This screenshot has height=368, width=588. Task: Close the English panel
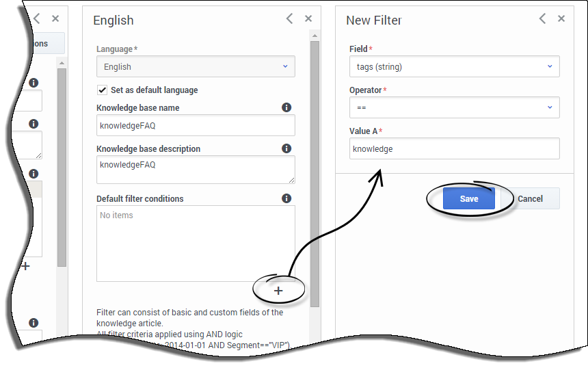point(308,19)
